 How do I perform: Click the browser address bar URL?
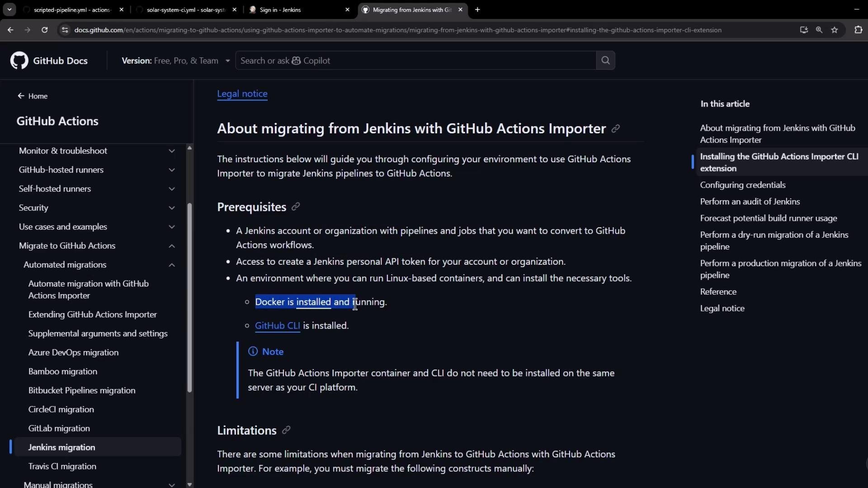(x=398, y=30)
